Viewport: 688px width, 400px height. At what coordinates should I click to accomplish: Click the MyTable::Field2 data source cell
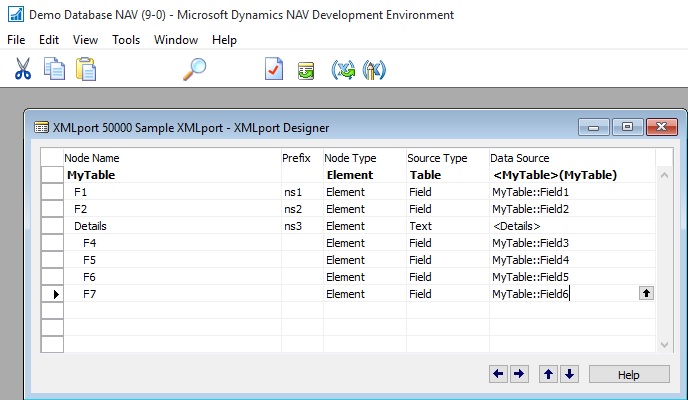click(x=572, y=209)
